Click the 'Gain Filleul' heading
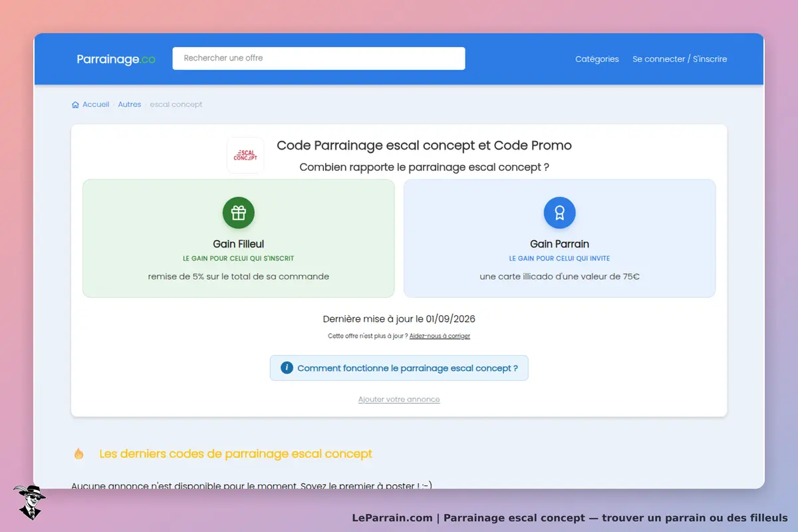The image size is (798, 532). [x=239, y=244]
